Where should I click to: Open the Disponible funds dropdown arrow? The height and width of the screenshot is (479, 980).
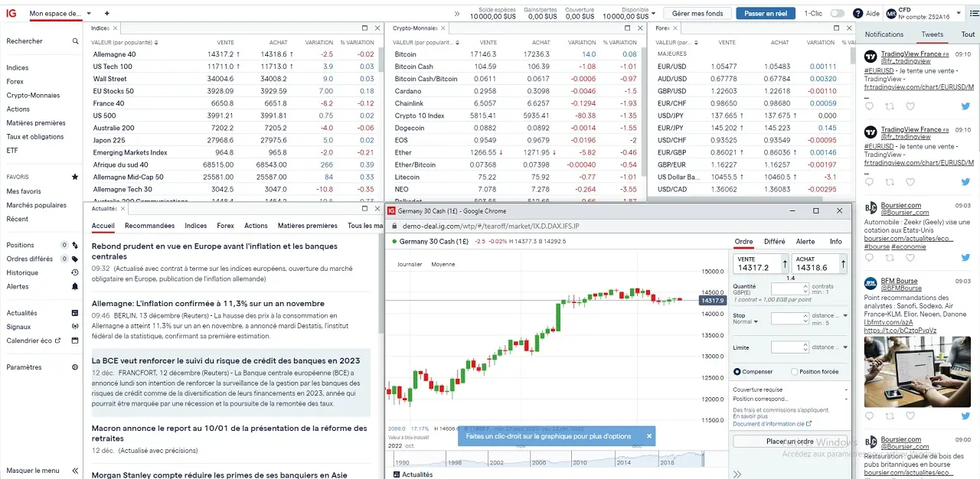[652, 14]
